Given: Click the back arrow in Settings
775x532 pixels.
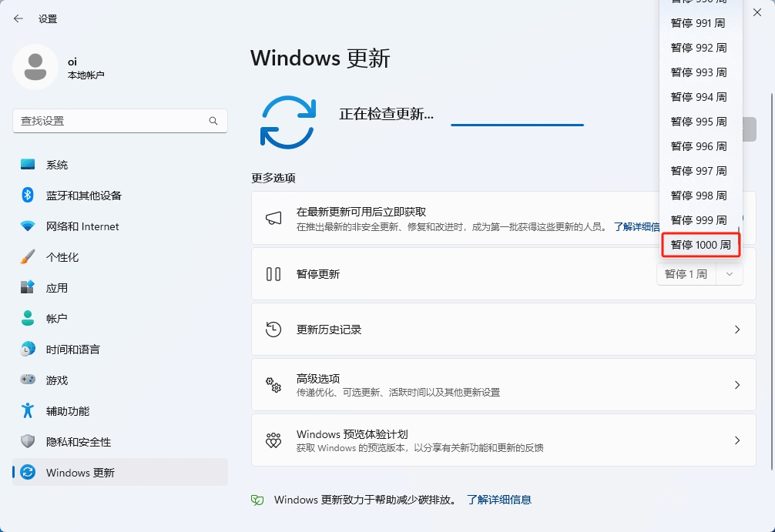Looking at the screenshot, I should tap(16, 18).
